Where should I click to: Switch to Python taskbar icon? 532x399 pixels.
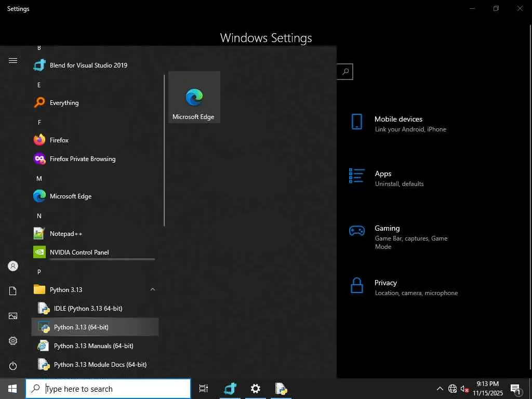pyautogui.click(x=281, y=389)
